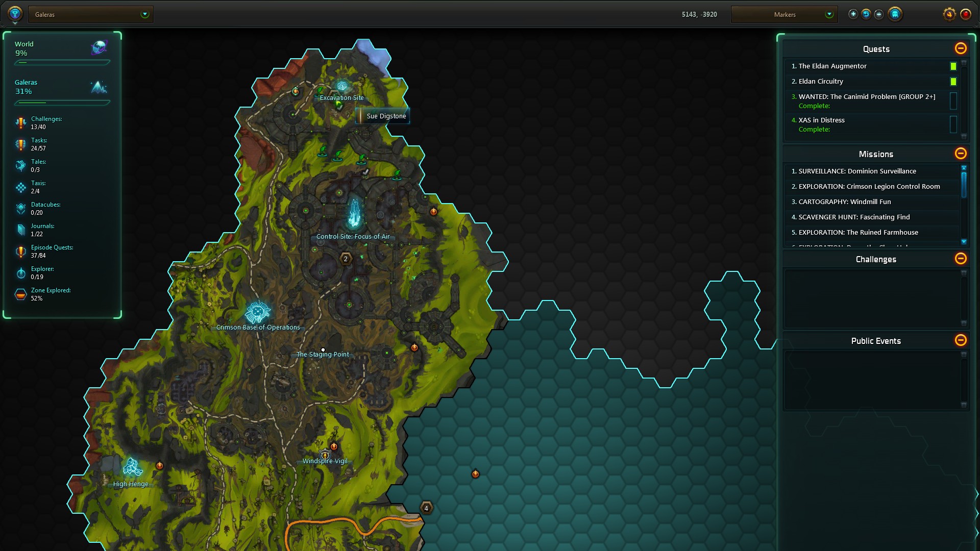Open the Galeras zone selector dropdown
980x551 pixels.
pos(91,14)
